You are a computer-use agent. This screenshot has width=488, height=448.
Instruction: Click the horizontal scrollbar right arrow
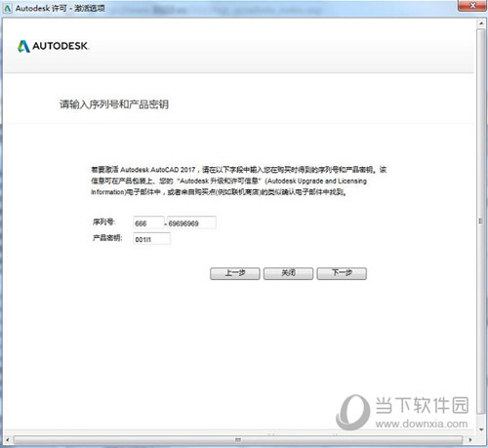click(469, 440)
